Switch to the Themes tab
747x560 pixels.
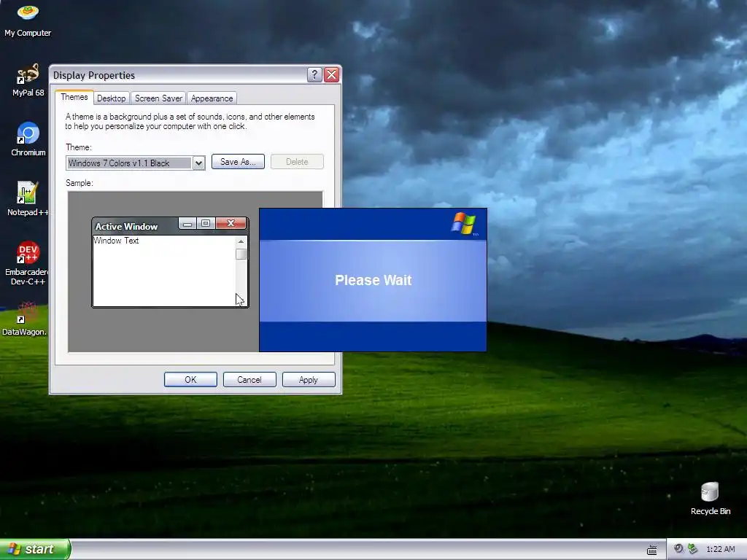[x=74, y=97]
